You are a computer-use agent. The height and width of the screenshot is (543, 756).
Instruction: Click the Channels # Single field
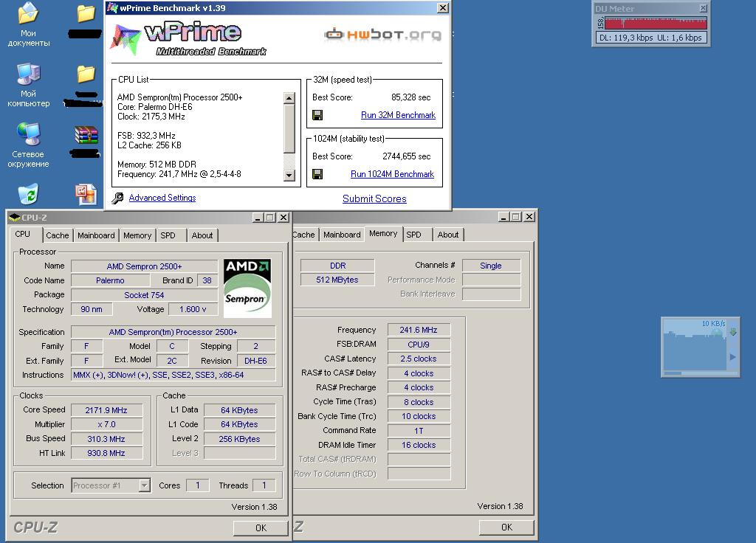pos(491,266)
